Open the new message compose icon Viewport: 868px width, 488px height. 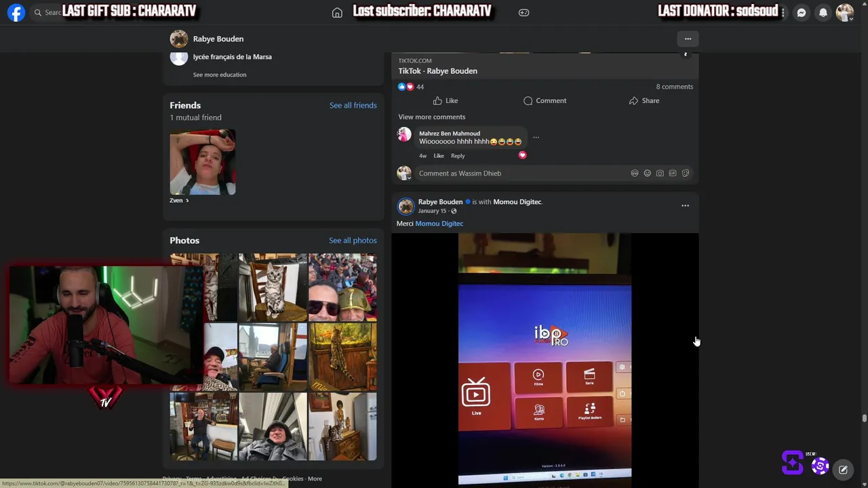[x=843, y=469]
